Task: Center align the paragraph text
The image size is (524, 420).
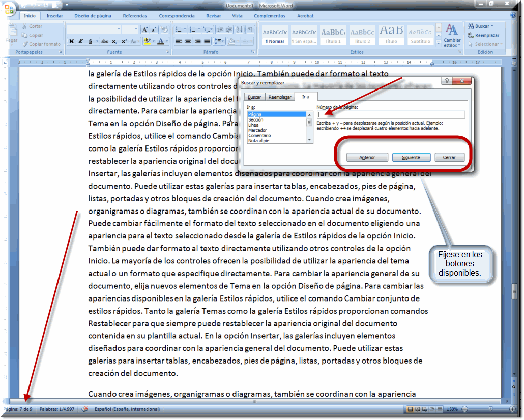Action: tap(188, 41)
